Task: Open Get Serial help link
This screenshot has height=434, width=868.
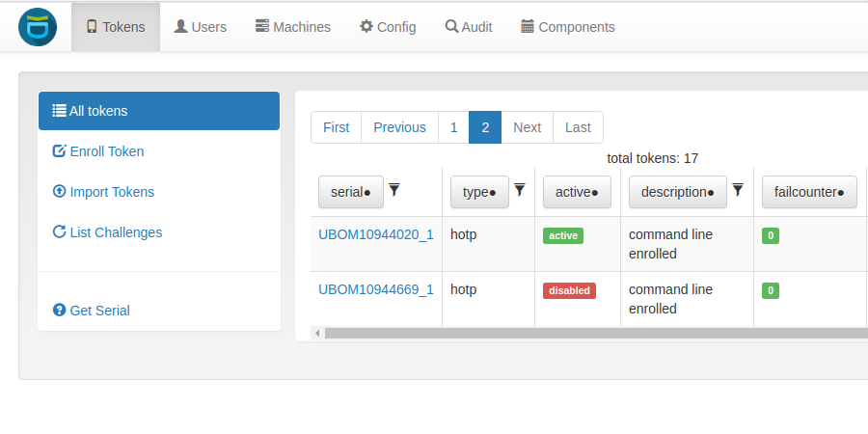Action: tap(98, 311)
